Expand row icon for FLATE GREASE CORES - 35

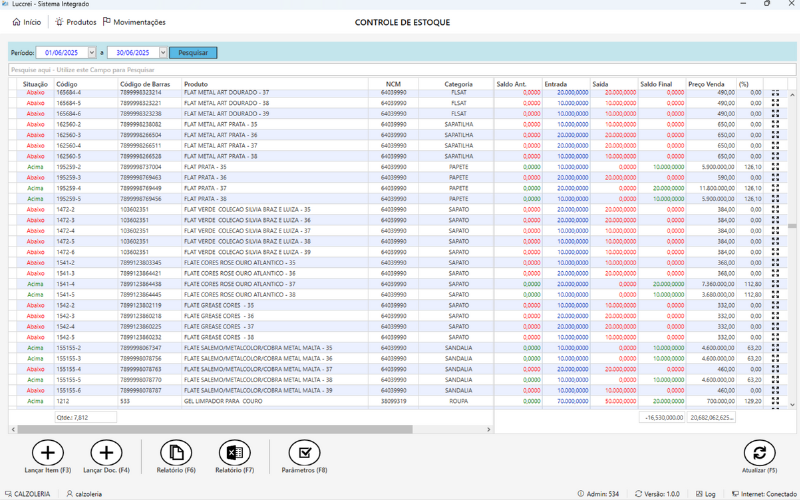pyautogui.click(x=776, y=305)
